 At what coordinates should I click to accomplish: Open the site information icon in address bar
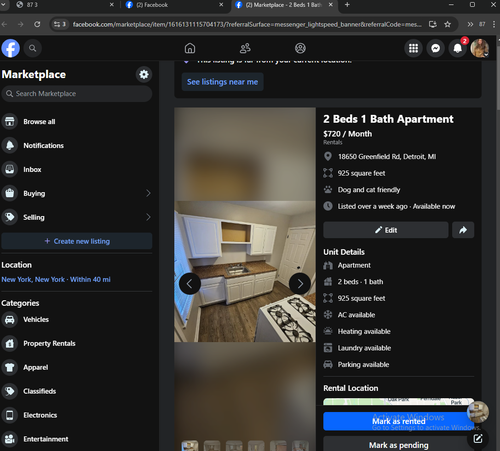pos(60,24)
